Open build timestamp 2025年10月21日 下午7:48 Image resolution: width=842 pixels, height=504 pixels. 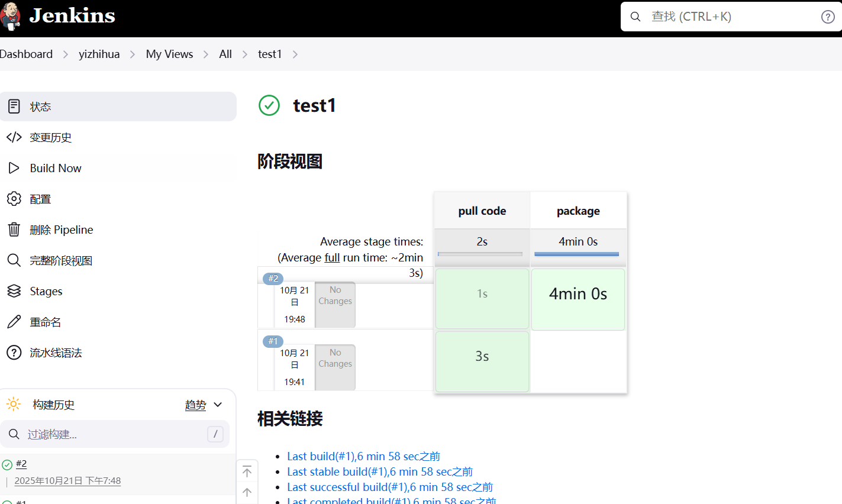point(67,481)
